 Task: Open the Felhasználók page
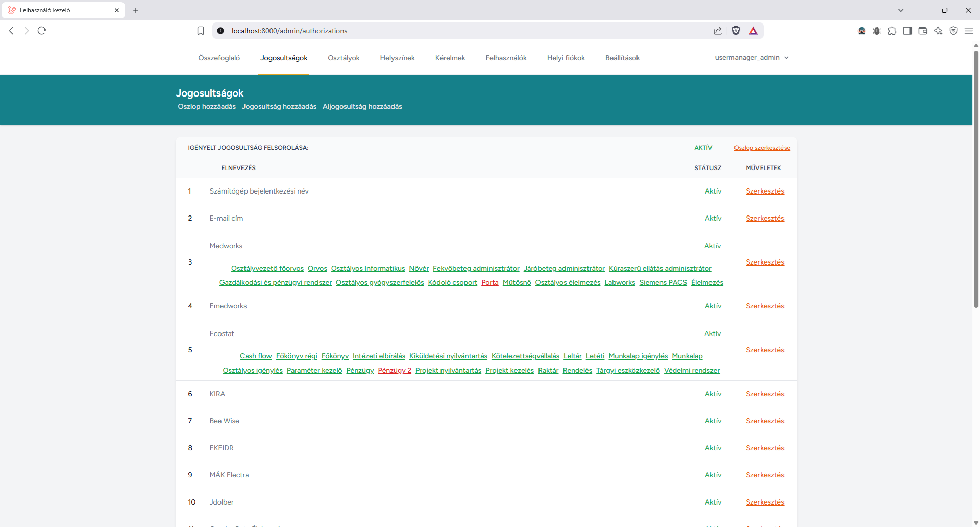[506, 58]
